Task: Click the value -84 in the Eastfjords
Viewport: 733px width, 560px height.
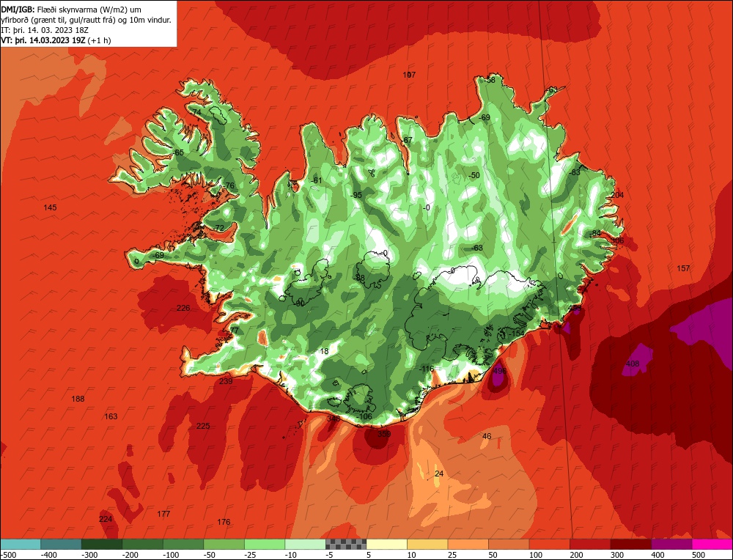Action: point(594,233)
